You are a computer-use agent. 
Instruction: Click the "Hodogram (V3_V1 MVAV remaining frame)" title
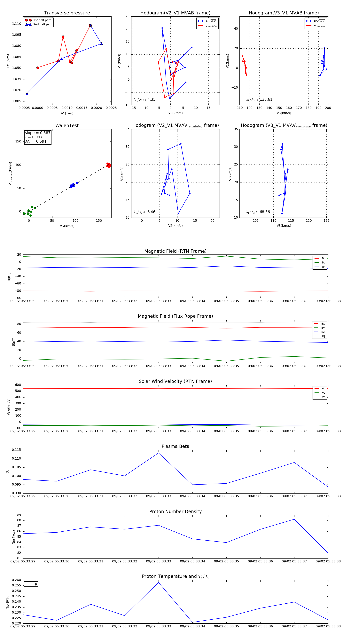click(x=284, y=125)
